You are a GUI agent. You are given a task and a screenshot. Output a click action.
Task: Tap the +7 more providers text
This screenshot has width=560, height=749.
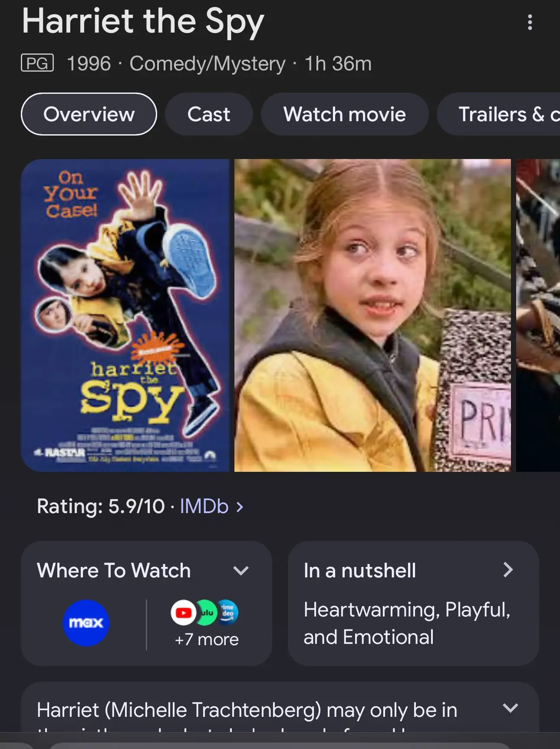click(207, 640)
